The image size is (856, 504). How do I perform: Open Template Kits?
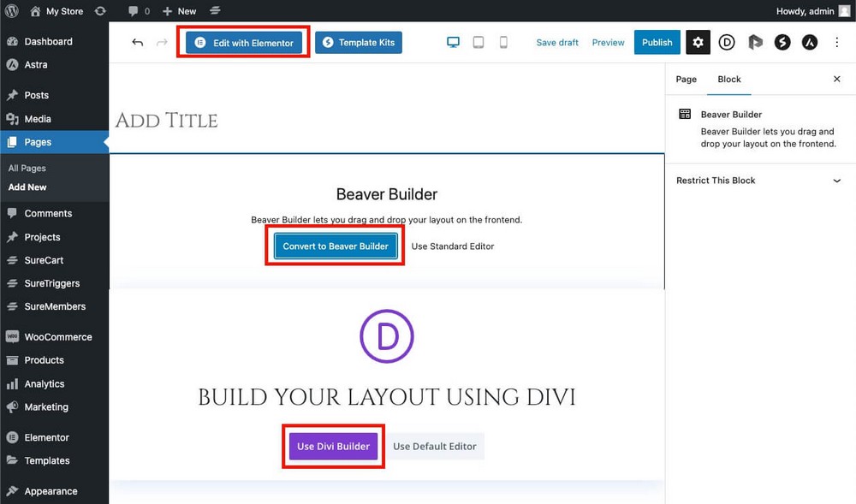(x=359, y=43)
